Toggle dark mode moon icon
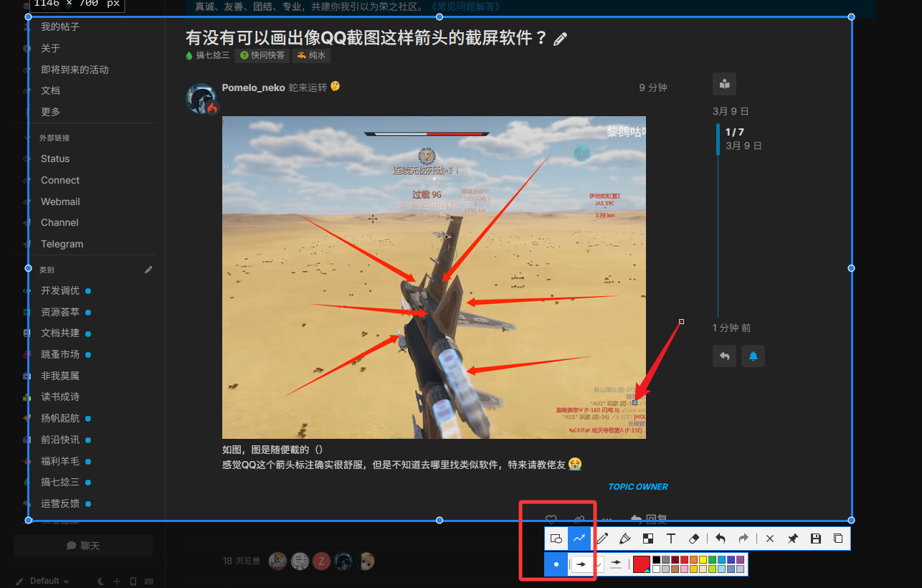This screenshot has height=588, width=922. [101, 581]
